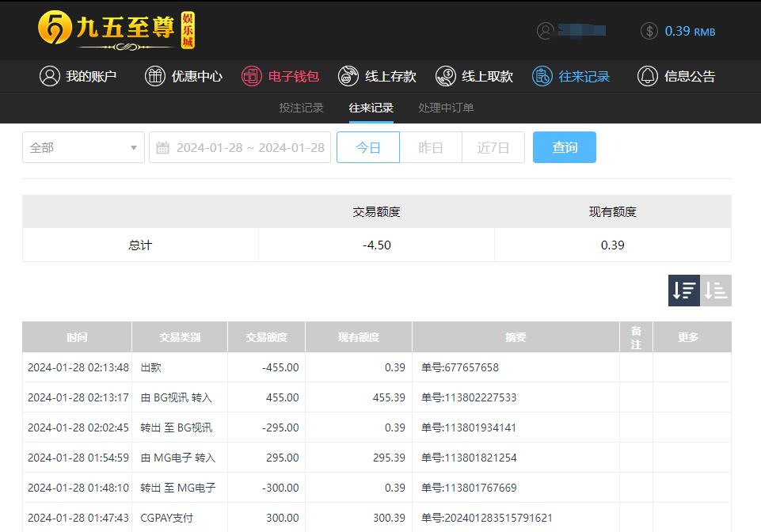Viewport: 761px width, 532px height.
Task: Expand the 全部 transaction type dropdown
Action: [x=83, y=147]
